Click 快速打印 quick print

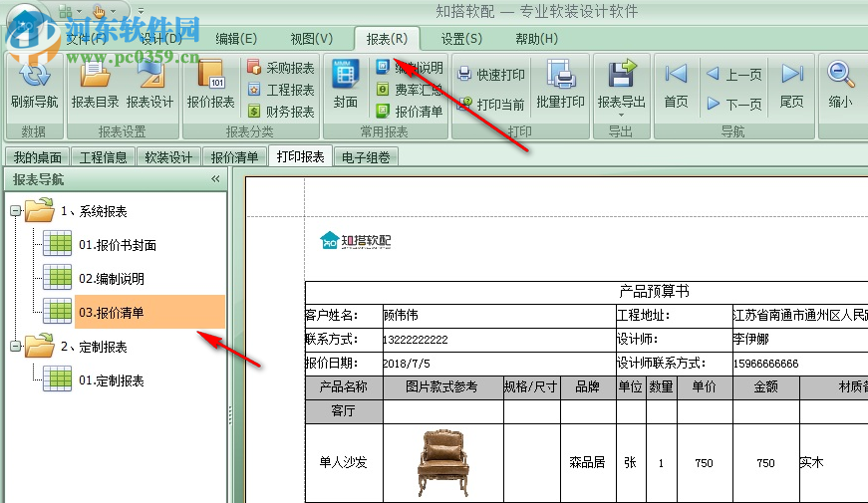491,74
